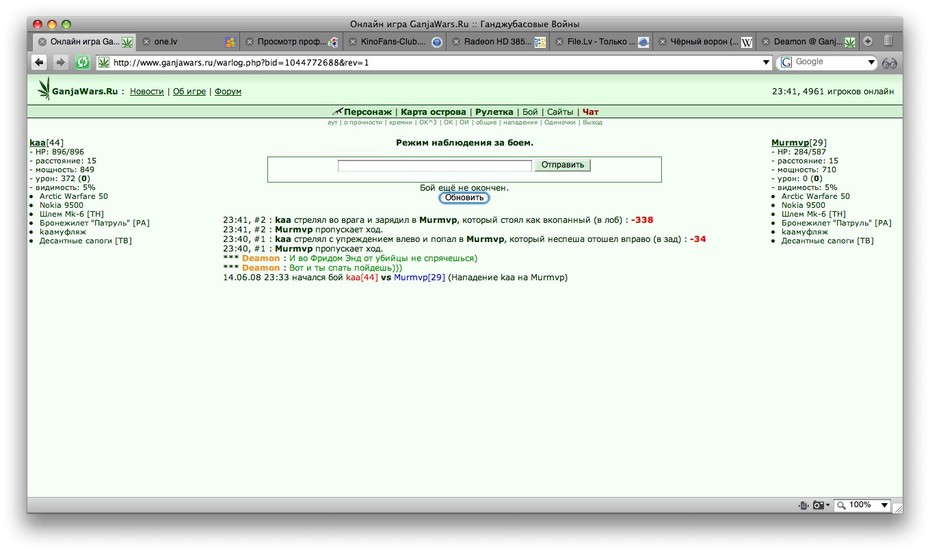Image resolution: width=930 pixels, height=551 pixels.
Task: Click the -34 damage value in log
Action: [x=698, y=239]
